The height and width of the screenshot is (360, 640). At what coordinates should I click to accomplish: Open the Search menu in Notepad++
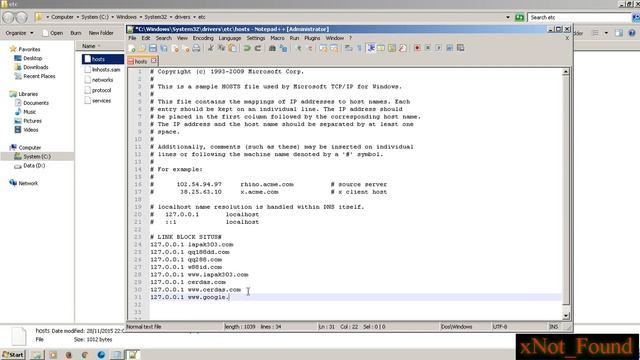[x=164, y=38]
